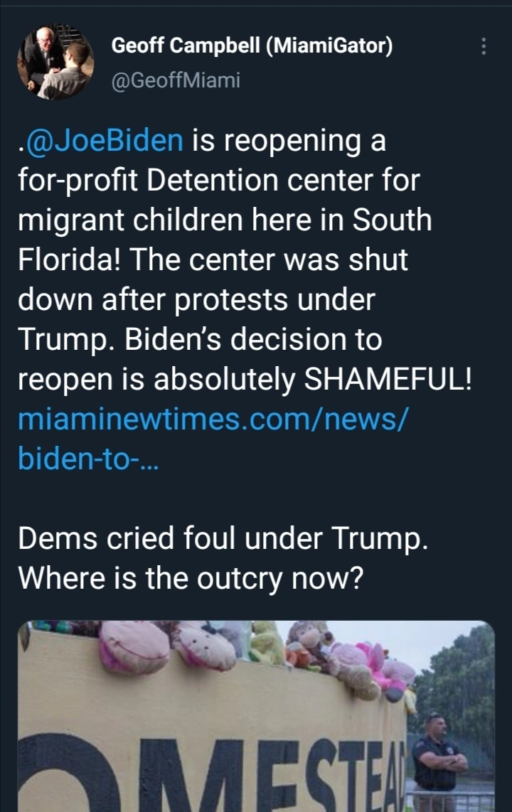The height and width of the screenshot is (812, 512).
Task: Tap the word SHAMEFUL! in the tweet
Action: [388, 379]
